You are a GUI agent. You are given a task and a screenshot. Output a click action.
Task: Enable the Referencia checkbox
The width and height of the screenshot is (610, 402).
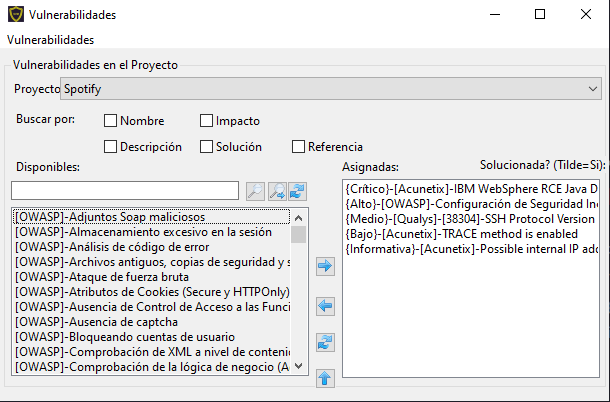click(298, 147)
